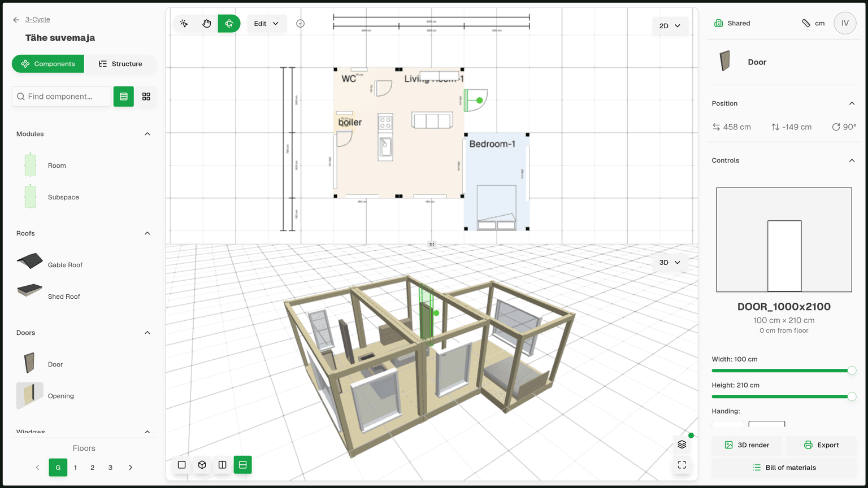Open the Bill of materials

tap(784, 467)
